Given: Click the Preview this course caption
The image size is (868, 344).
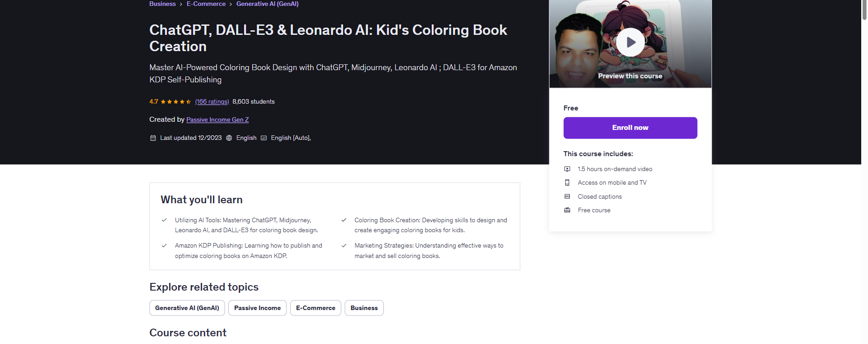Looking at the screenshot, I should click(630, 76).
